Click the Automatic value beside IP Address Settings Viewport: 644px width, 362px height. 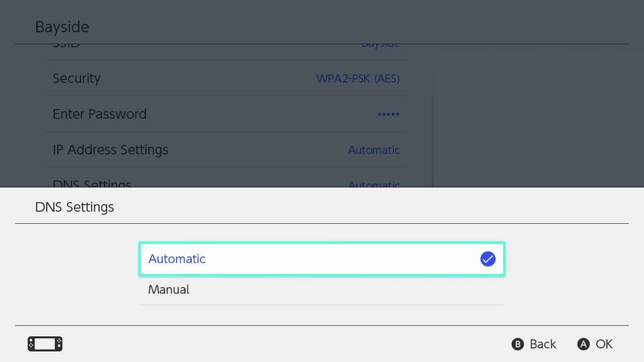pos(374,150)
